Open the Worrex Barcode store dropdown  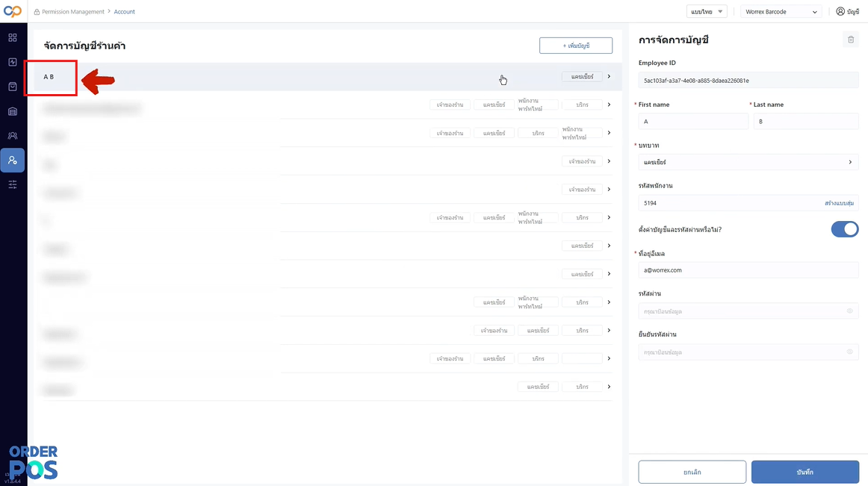[x=781, y=12]
